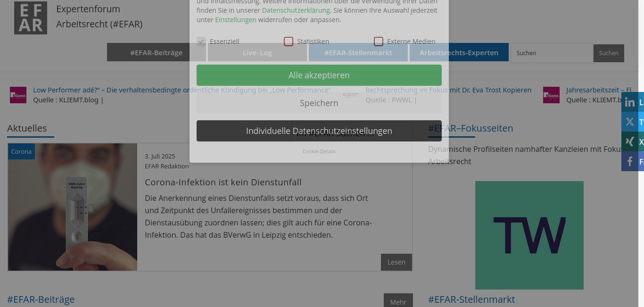Click the source line Quelle : PWWL
Image resolution: width=644 pixels, height=307 pixels.
coord(391,100)
